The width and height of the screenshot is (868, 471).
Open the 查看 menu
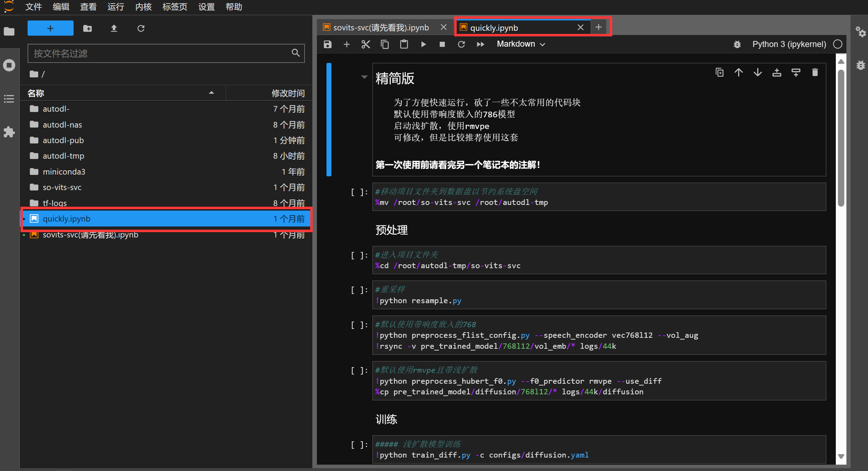pos(88,7)
